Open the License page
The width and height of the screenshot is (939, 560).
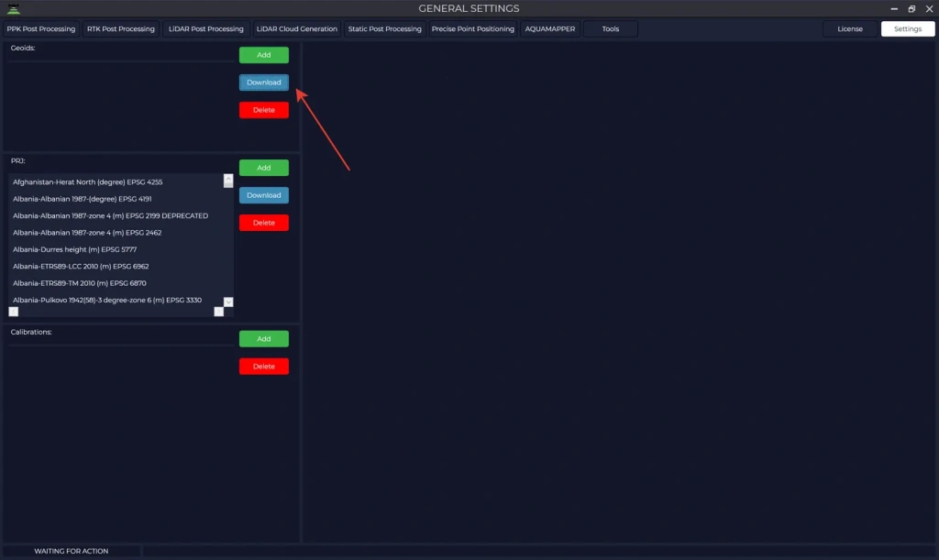pos(850,29)
